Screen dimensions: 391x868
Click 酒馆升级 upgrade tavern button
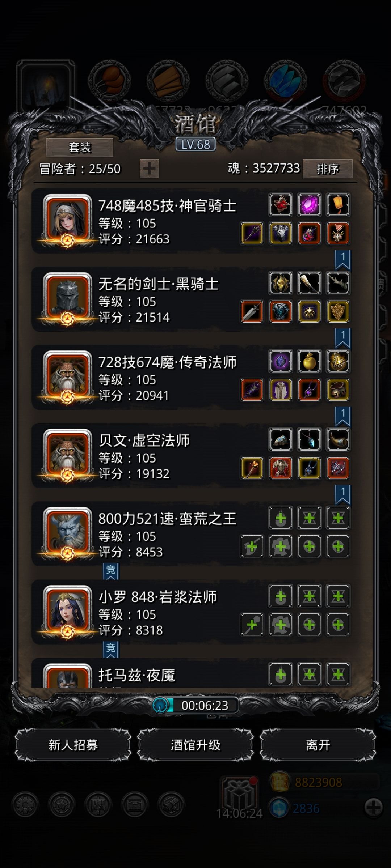[195, 745]
